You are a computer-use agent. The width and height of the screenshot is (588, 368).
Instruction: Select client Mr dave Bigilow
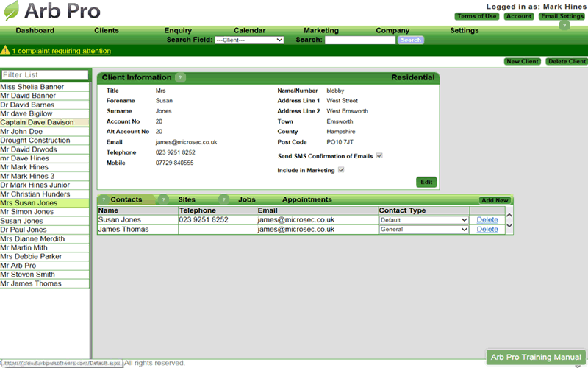click(44, 113)
